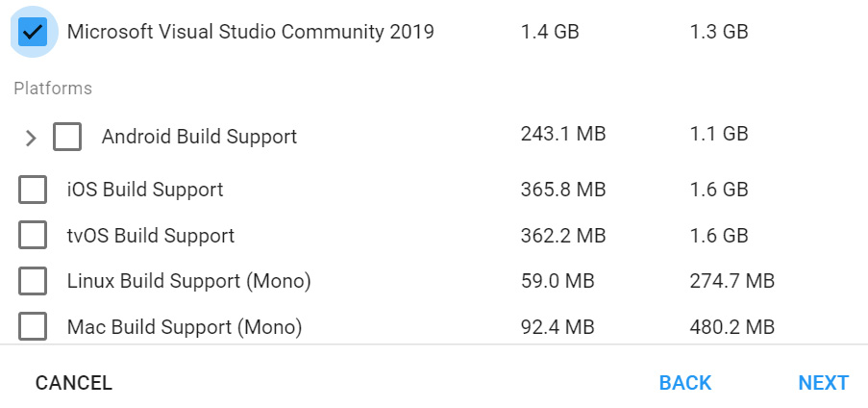
Task: Expand Android Build Support sub-modules
Action: 31,138
